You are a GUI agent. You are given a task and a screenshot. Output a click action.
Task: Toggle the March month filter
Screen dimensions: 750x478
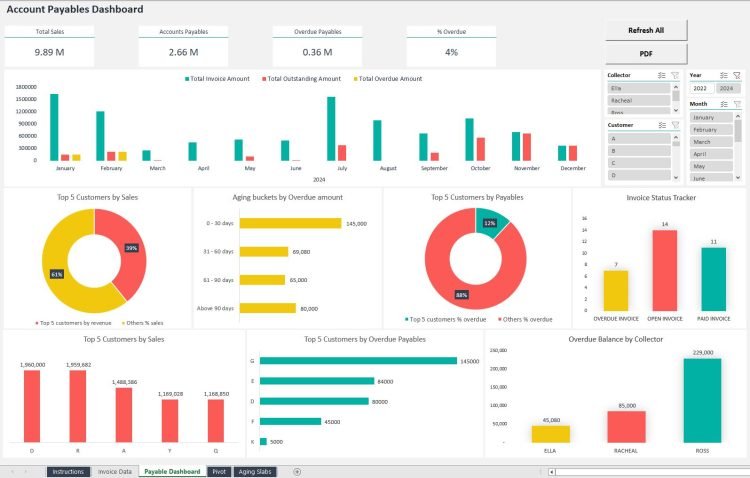712,142
